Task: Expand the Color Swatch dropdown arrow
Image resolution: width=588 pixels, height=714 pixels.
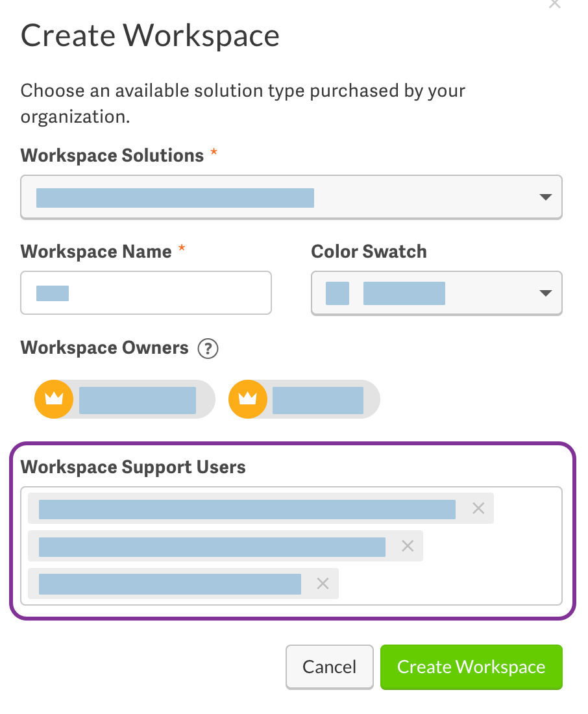Action: [x=545, y=293]
